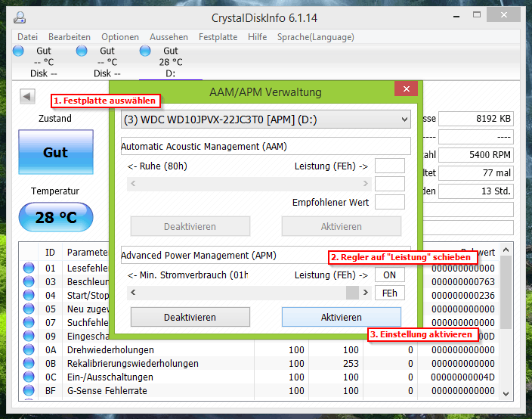Click Deaktivieren in the APM section

point(190,317)
